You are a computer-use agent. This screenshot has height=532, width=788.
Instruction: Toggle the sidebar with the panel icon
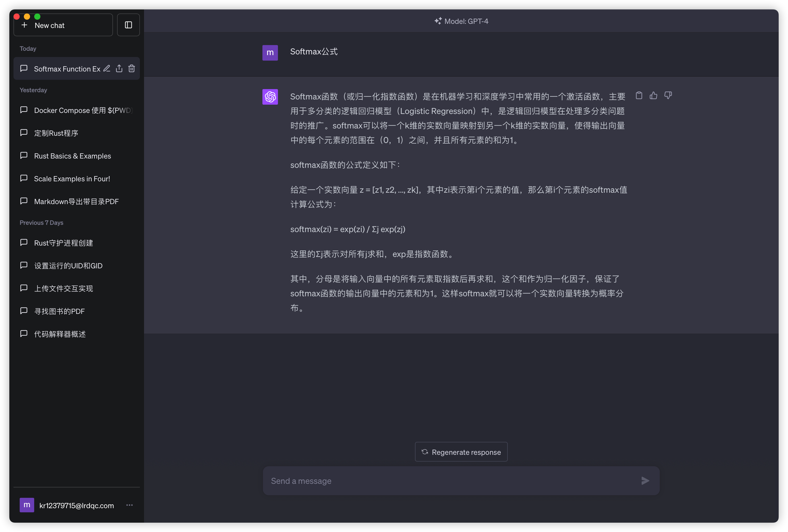coord(128,25)
